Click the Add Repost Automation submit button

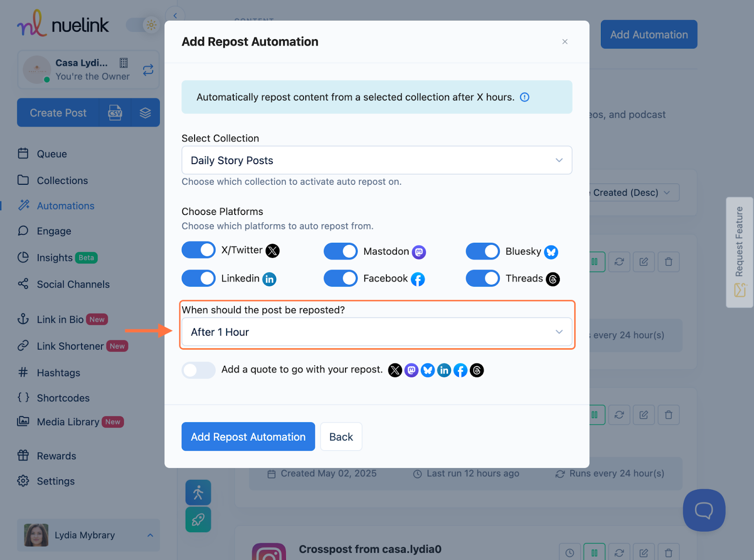click(x=248, y=436)
